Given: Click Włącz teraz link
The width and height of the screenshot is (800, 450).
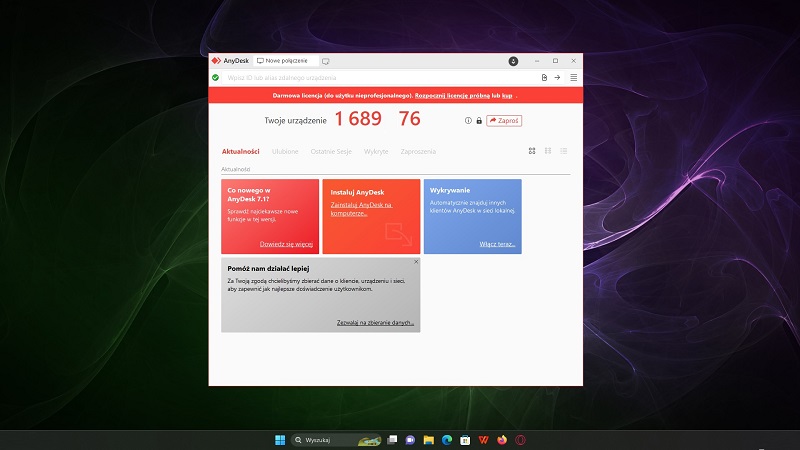Looking at the screenshot, I should [497, 244].
